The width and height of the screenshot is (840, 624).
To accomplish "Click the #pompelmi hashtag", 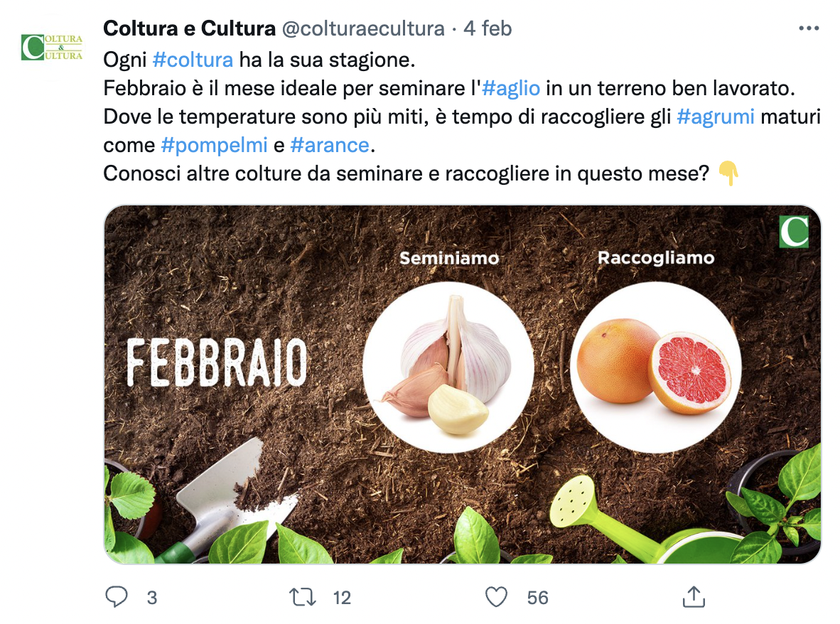I will coord(215,144).
